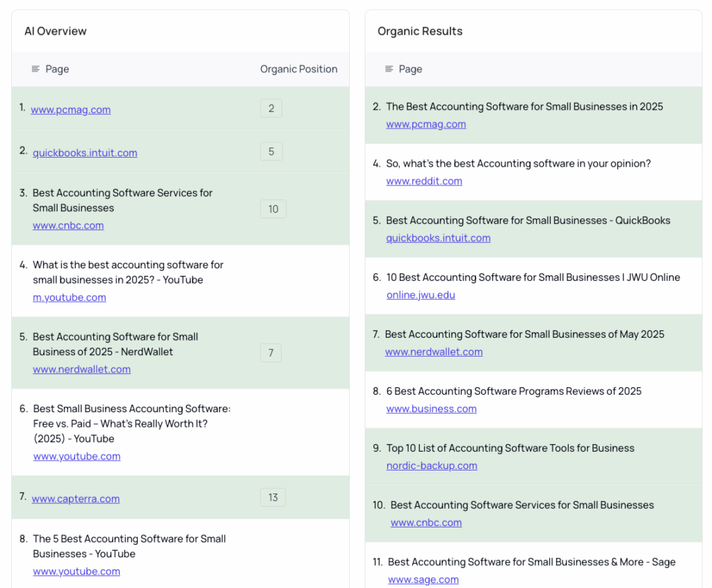Select 'Best Small Business Accounting Software: Free vs. Paid' title
The height and width of the screenshot is (588, 712).
(x=131, y=424)
